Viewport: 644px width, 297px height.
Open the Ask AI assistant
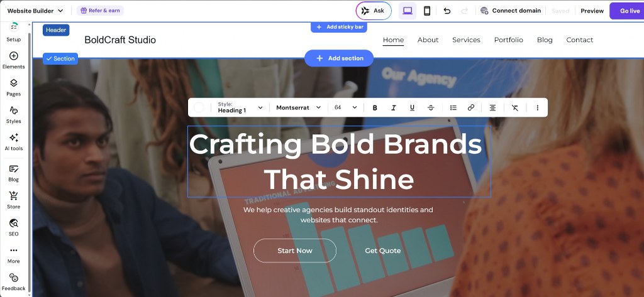374,11
